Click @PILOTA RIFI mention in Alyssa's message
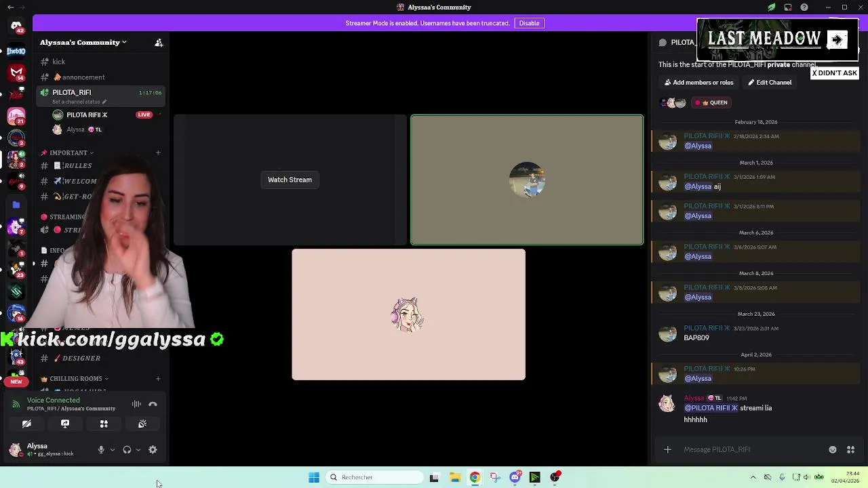 point(711,408)
